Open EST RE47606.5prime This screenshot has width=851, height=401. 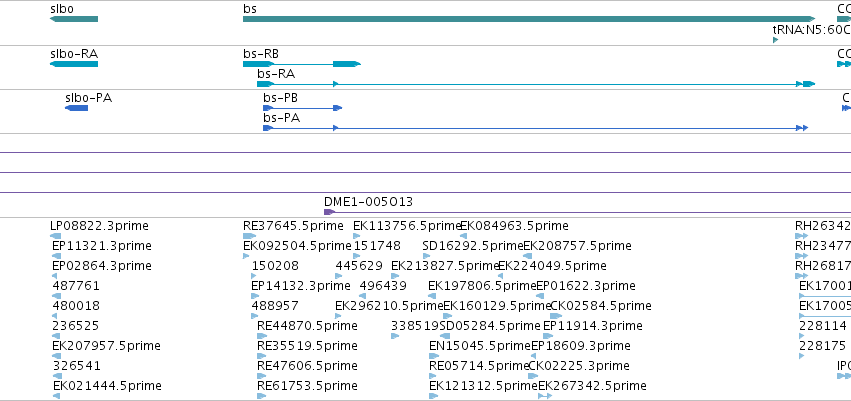click(x=307, y=366)
